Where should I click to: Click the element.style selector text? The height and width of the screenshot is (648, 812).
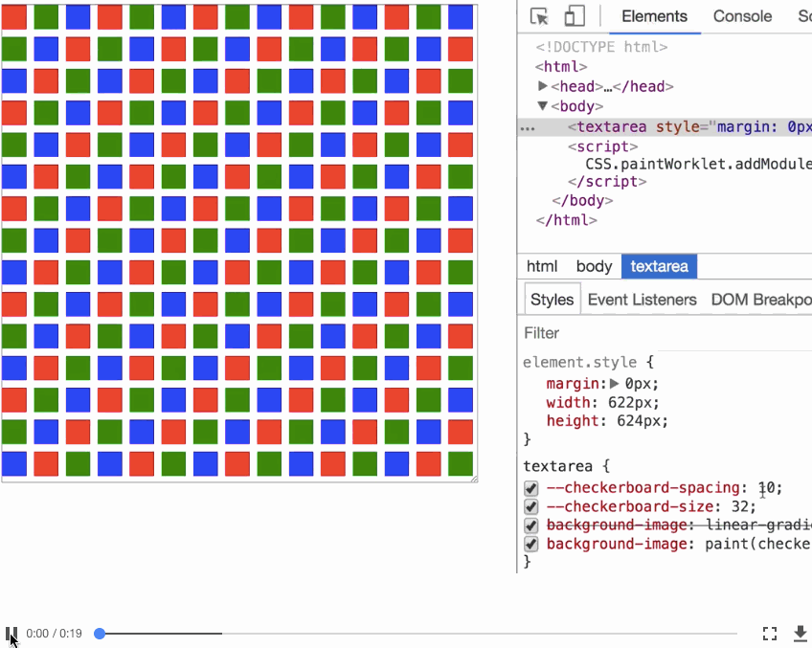pos(580,363)
